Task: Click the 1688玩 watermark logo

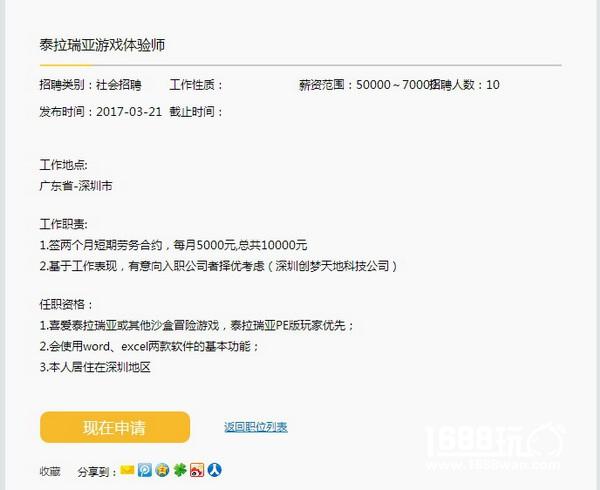Action: (494, 446)
